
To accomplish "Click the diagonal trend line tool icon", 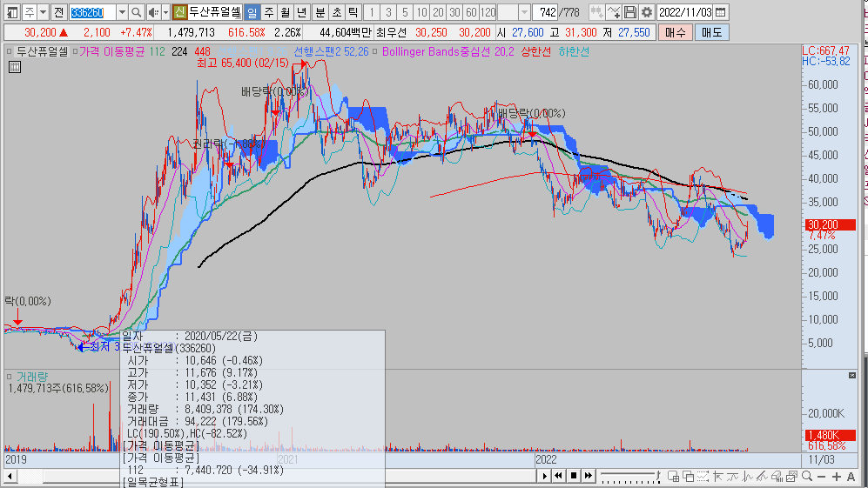I will pyautogui.click(x=762, y=476).
